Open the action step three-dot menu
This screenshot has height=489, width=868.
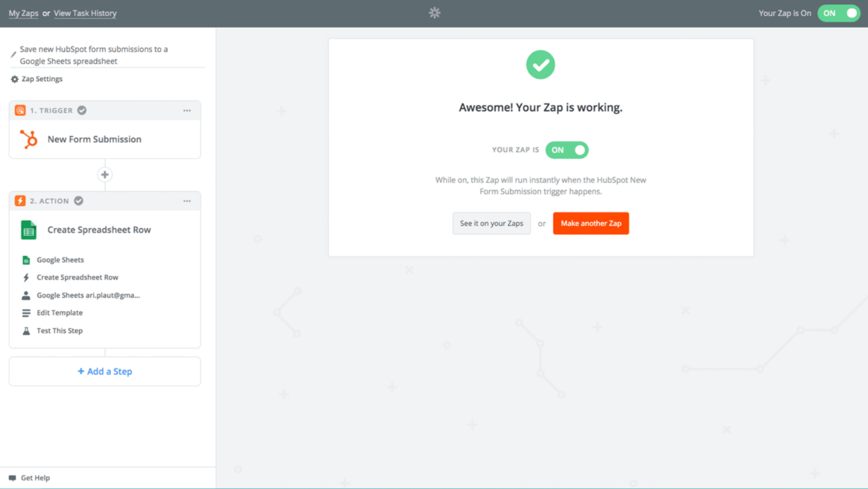[x=187, y=201]
